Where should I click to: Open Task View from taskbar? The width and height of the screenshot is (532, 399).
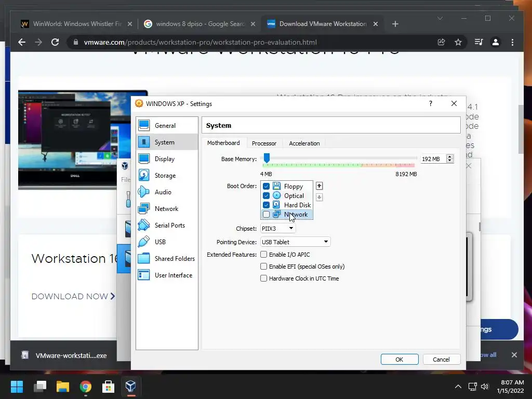[40, 386]
